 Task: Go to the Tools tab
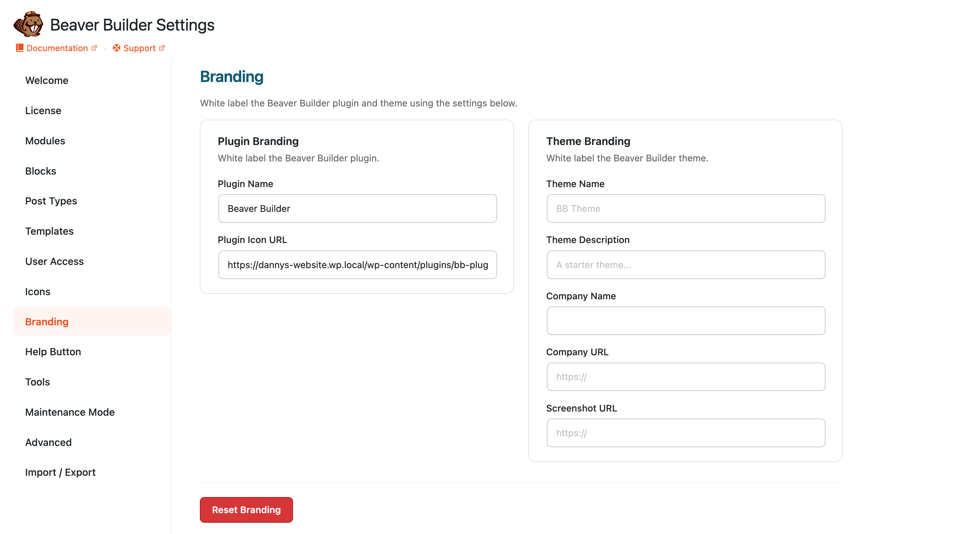[x=92, y=382]
